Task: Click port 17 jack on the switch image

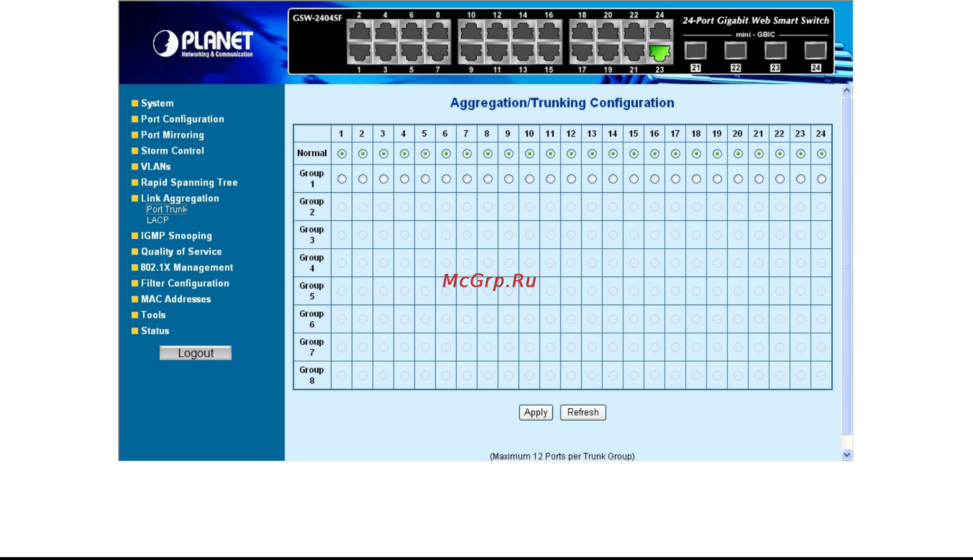Action: point(582,53)
